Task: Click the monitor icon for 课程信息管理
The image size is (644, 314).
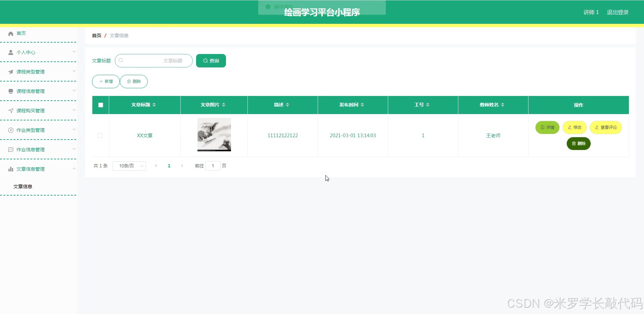Action: coord(11,91)
